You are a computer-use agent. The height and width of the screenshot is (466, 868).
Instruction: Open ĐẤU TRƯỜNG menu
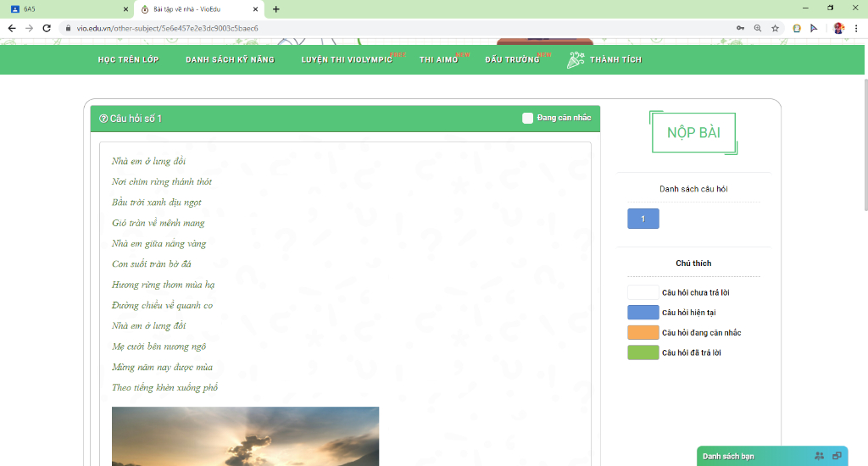point(513,60)
